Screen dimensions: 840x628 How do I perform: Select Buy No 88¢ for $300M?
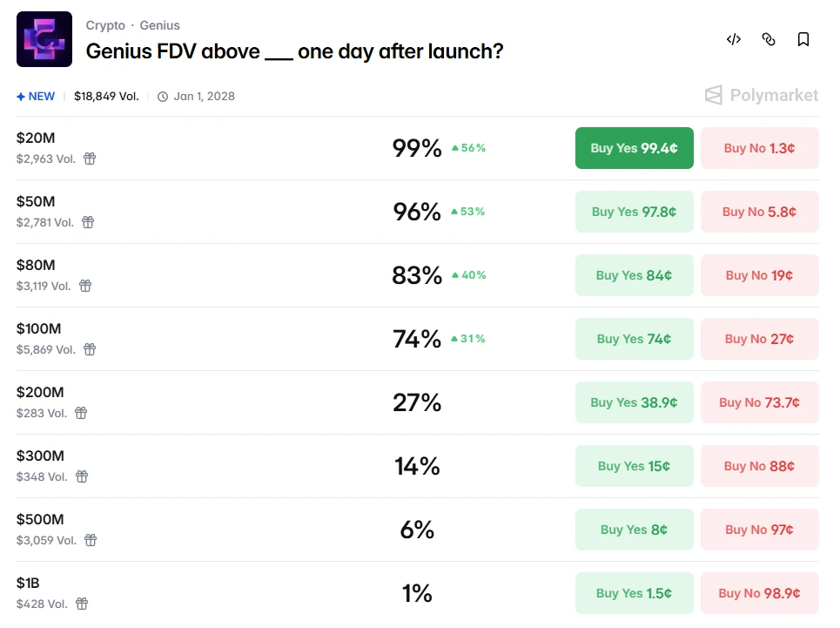759,466
